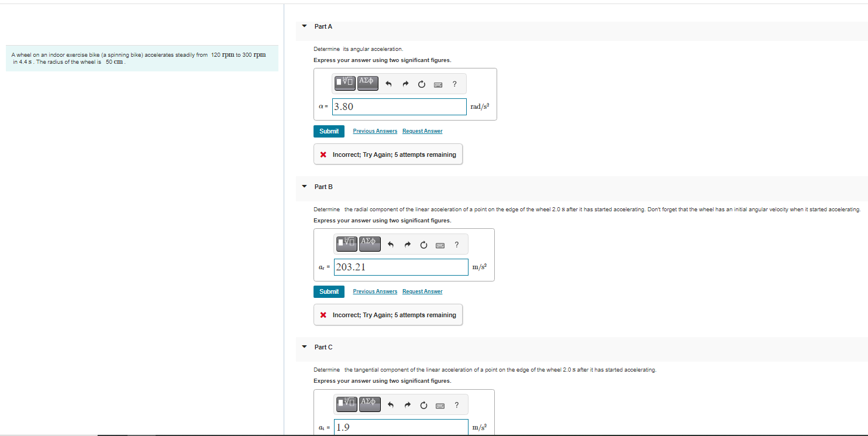Screen dimensions: 868x436
Task: Open Previous Answers for Part A
Action: pos(375,131)
